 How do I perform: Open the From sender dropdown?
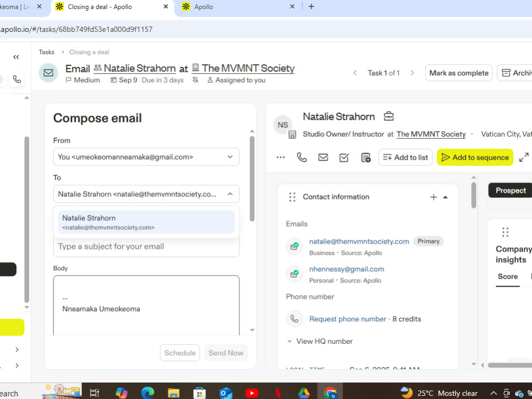pyautogui.click(x=146, y=157)
